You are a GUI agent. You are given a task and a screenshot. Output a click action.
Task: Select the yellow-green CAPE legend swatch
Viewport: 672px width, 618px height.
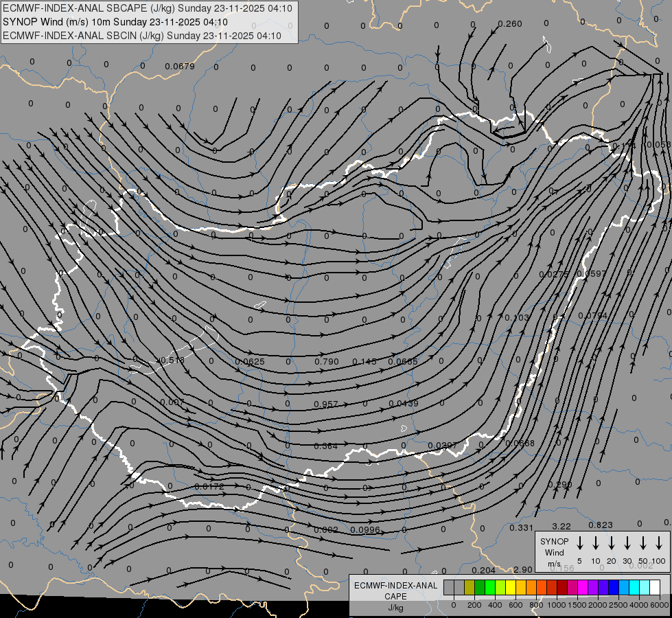click(x=500, y=587)
